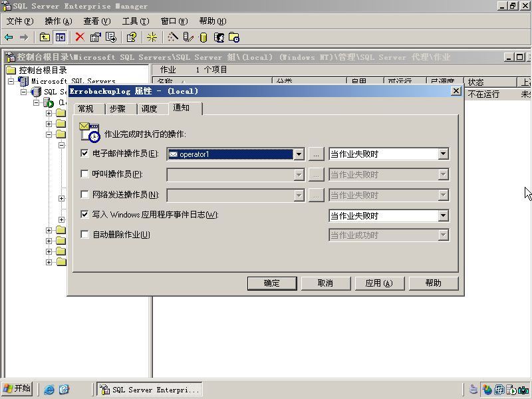The height and width of the screenshot is (399, 532).
Task: Click the red X delete icon
Action: click(80, 37)
